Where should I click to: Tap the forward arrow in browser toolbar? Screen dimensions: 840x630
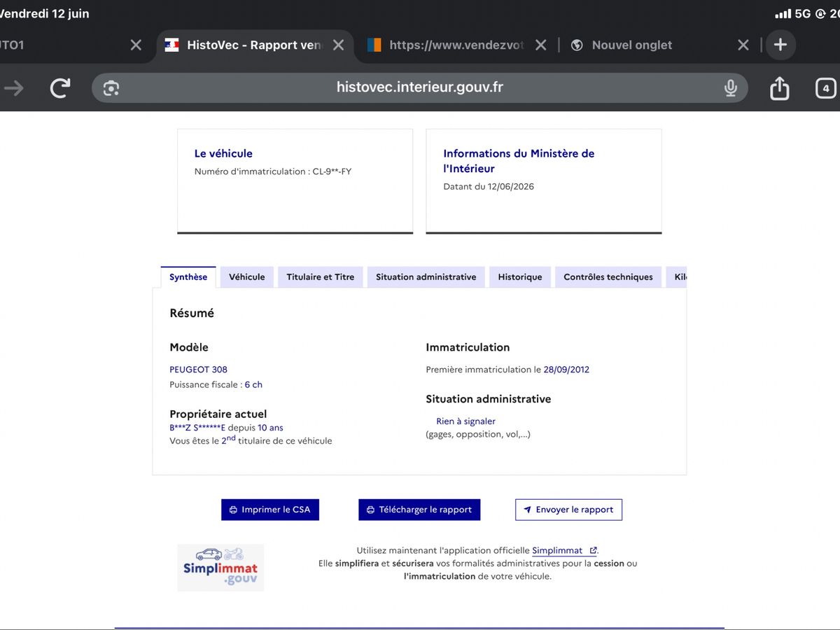coord(14,88)
